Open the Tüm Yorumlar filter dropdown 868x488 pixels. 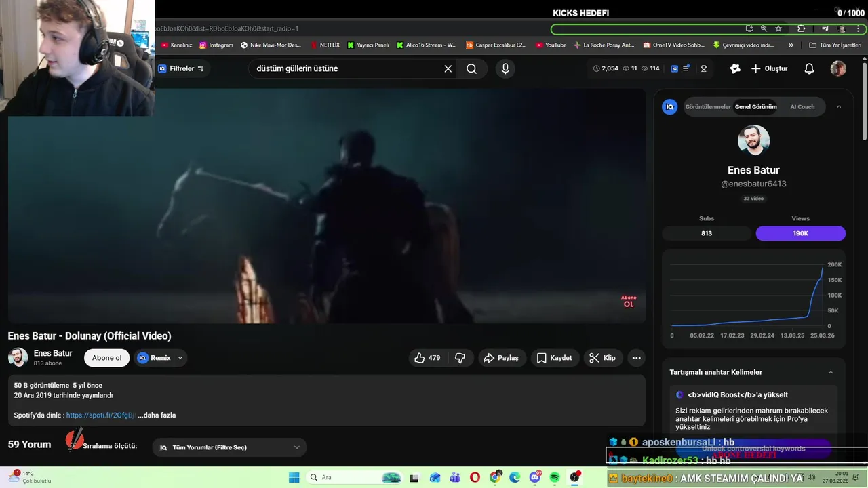tap(229, 447)
